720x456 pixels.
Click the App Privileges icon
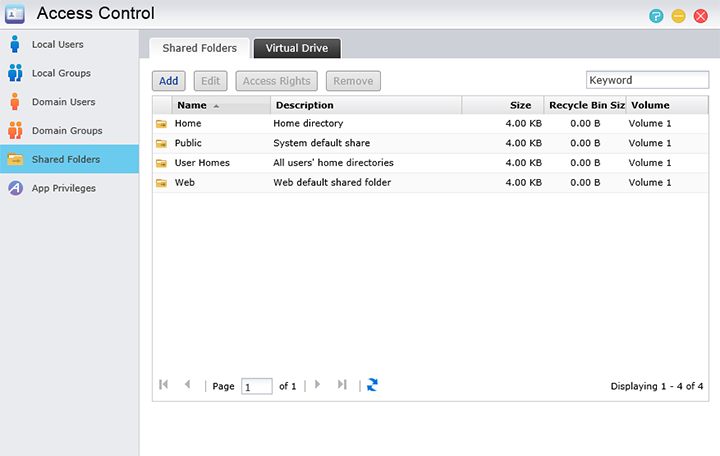[15, 188]
